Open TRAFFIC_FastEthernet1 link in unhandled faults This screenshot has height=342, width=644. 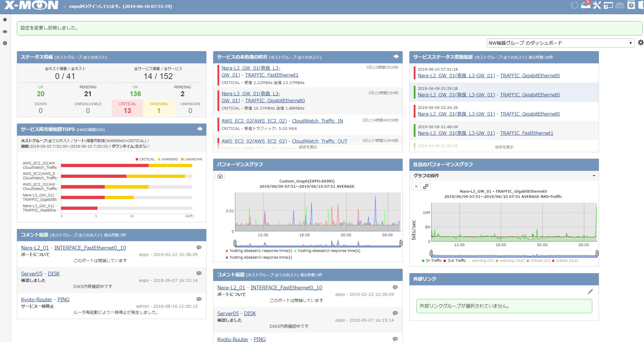(272, 75)
